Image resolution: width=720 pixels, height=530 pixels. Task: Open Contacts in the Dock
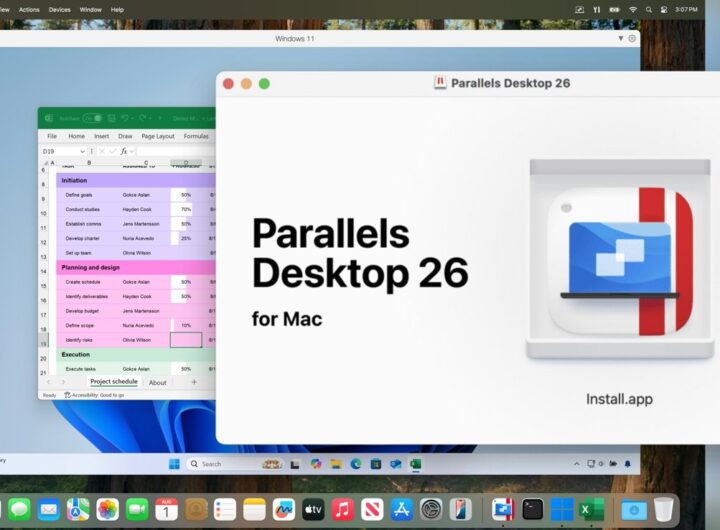(196, 509)
